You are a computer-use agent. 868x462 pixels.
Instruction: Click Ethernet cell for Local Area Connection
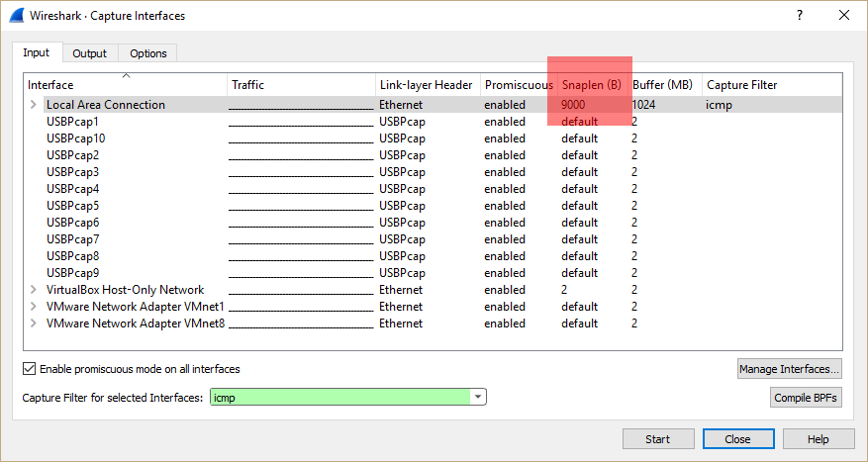point(401,105)
